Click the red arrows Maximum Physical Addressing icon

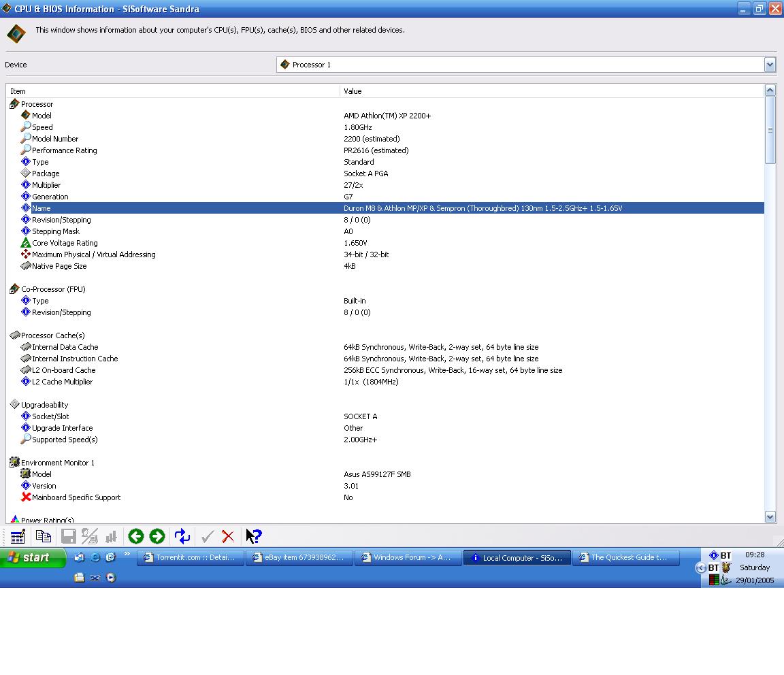coord(26,254)
